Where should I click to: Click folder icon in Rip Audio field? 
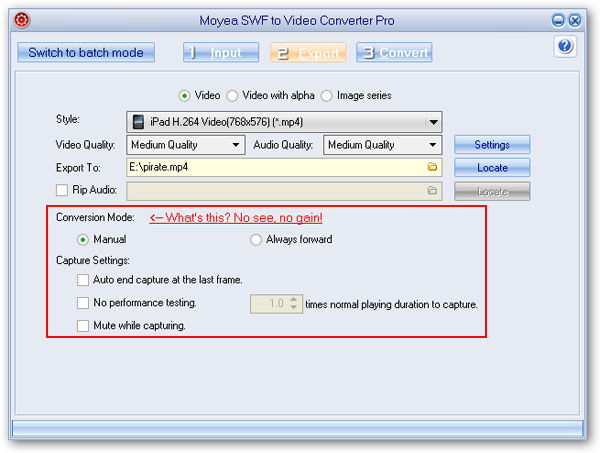[432, 190]
